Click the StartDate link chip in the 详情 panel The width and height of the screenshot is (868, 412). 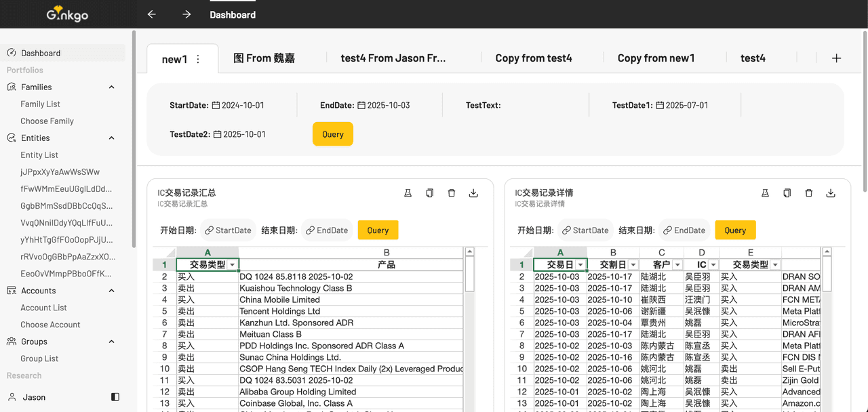pos(585,230)
